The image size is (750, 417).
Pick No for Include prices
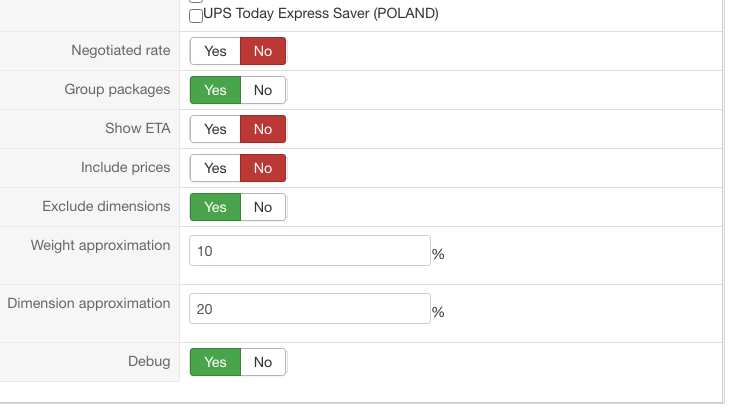(263, 168)
